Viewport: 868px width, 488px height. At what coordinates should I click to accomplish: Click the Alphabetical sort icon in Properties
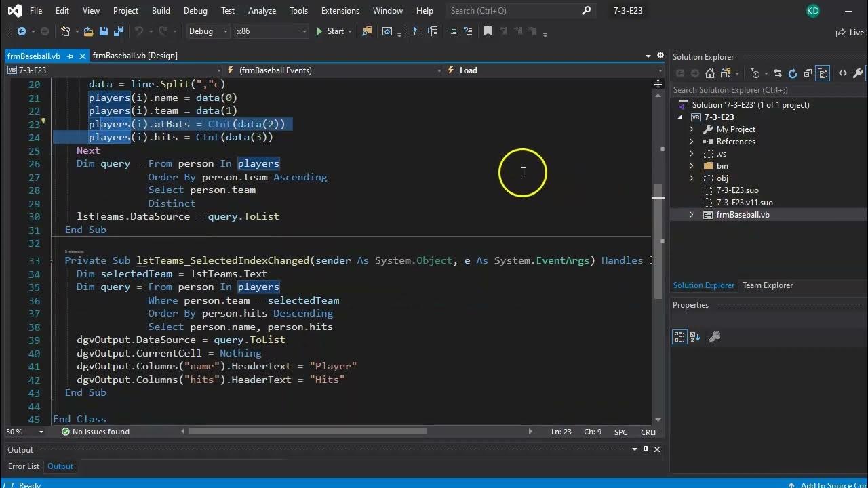(695, 337)
